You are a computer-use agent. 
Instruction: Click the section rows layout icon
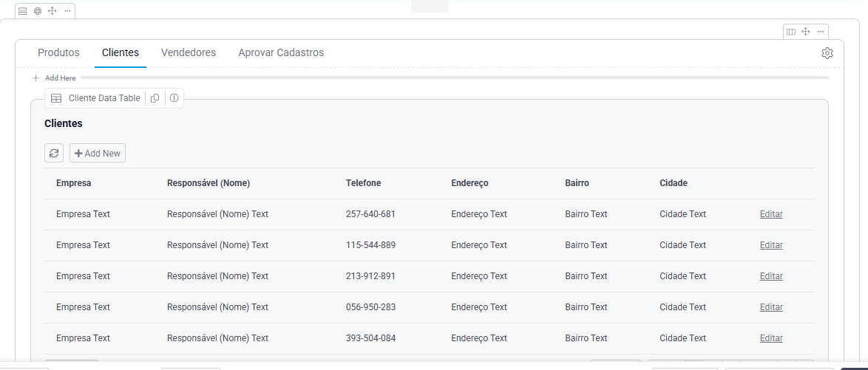(x=22, y=11)
